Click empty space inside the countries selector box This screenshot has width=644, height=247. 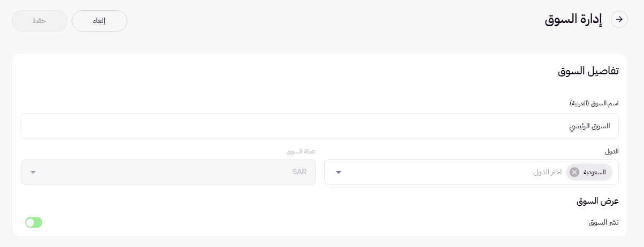click(439, 172)
